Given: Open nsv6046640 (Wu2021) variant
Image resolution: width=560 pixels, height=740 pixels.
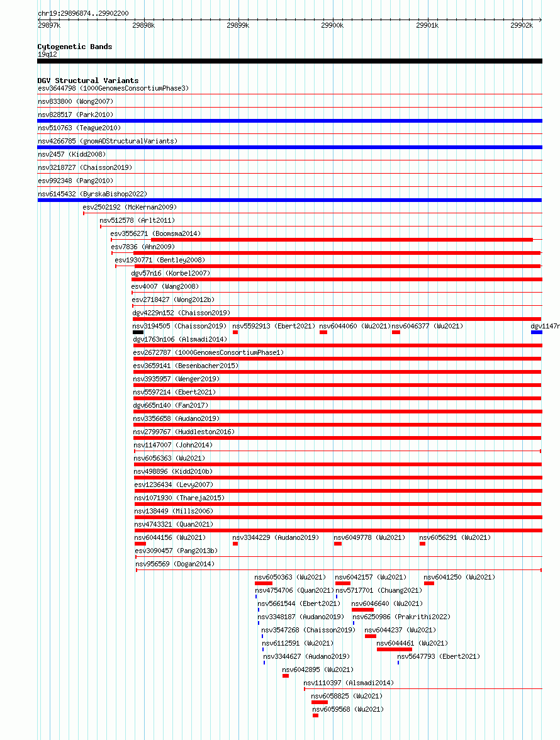Looking at the screenshot, I should 388,603.
